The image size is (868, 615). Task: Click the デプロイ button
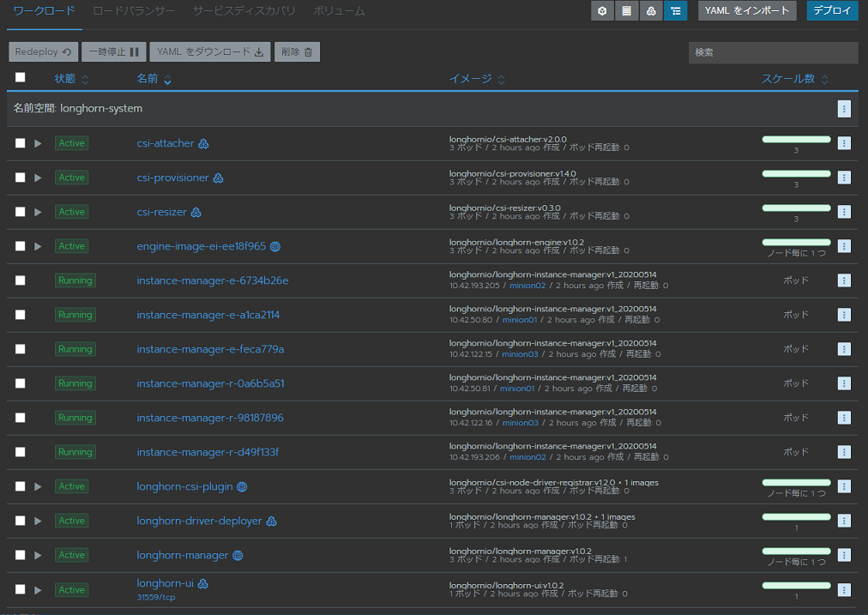[x=832, y=11]
